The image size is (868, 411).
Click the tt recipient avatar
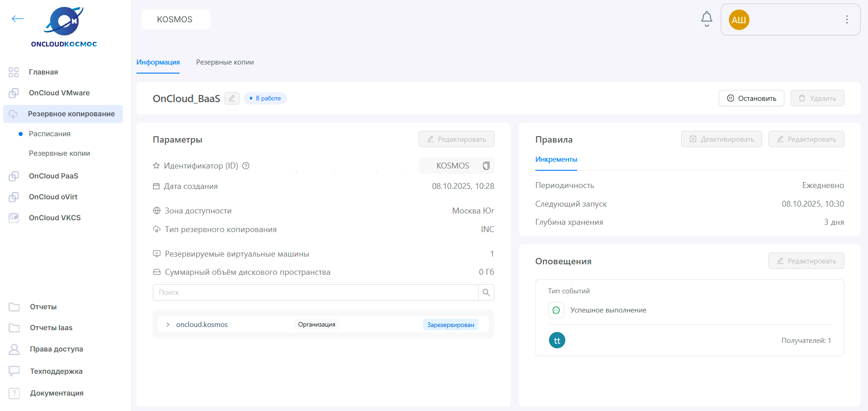(557, 341)
